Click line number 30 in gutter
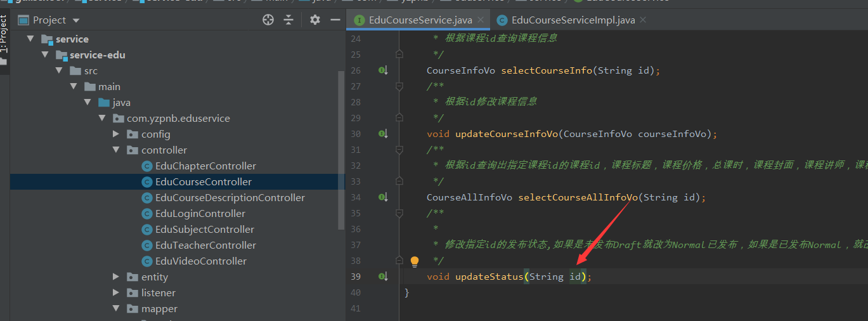Screen dimensions: 868x321 [355, 134]
